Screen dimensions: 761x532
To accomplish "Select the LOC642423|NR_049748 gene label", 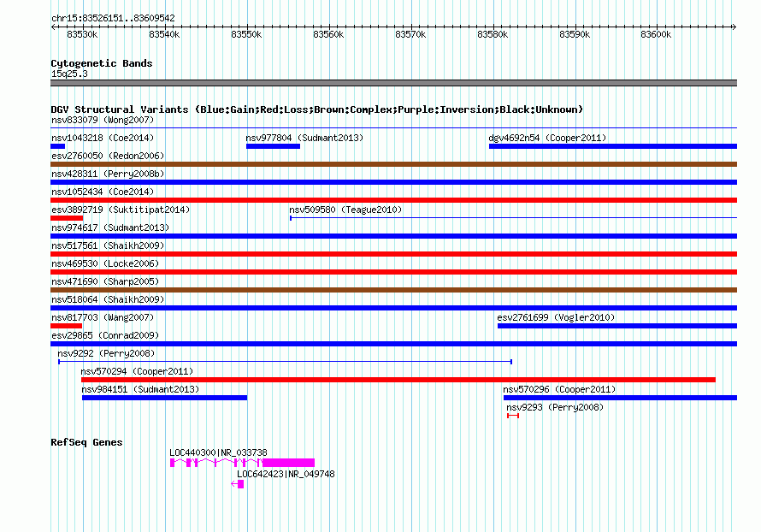I will (286, 474).
